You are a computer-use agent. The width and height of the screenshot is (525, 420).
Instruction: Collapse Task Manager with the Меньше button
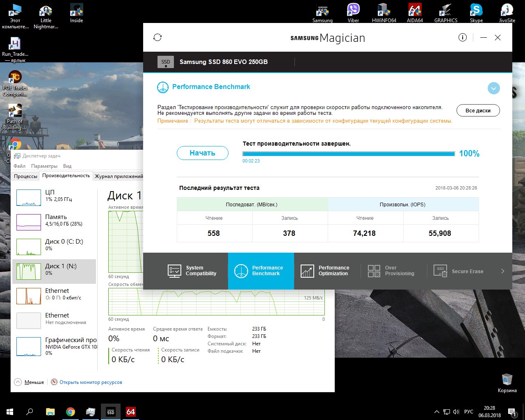[30, 382]
